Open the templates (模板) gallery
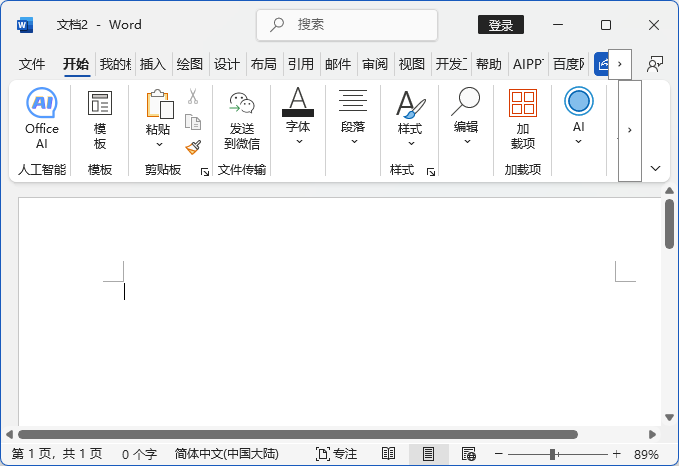The width and height of the screenshot is (679, 466). point(100,119)
